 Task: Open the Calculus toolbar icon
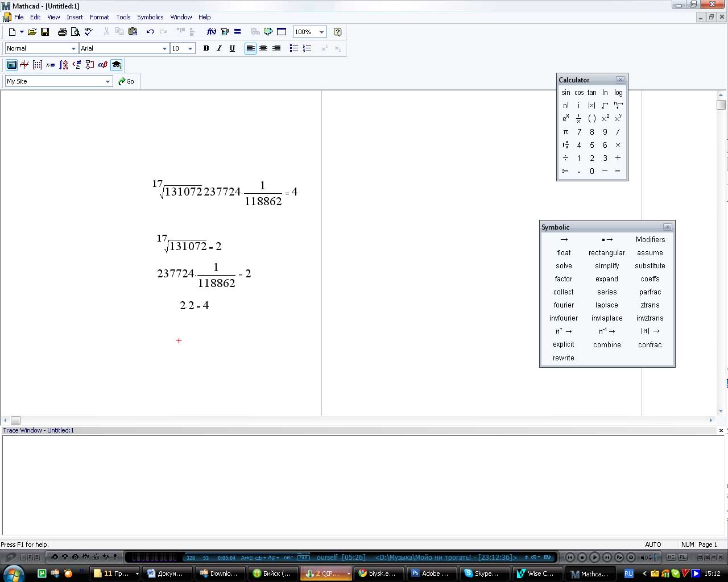pos(64,65)
